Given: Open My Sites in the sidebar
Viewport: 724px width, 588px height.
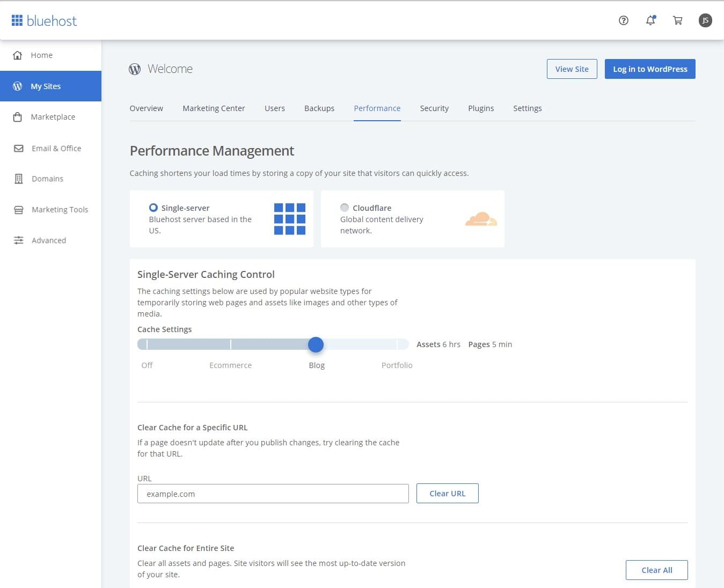Looking at the screenshot, I should click(x=50, y=86).
